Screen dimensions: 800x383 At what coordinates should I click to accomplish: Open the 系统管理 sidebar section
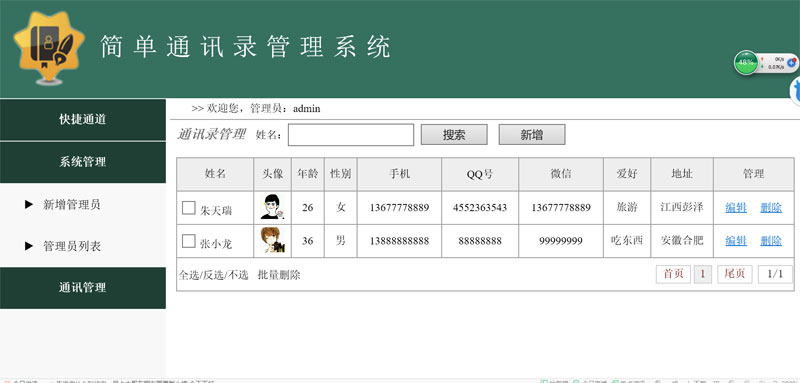click(x=83, y=163)
